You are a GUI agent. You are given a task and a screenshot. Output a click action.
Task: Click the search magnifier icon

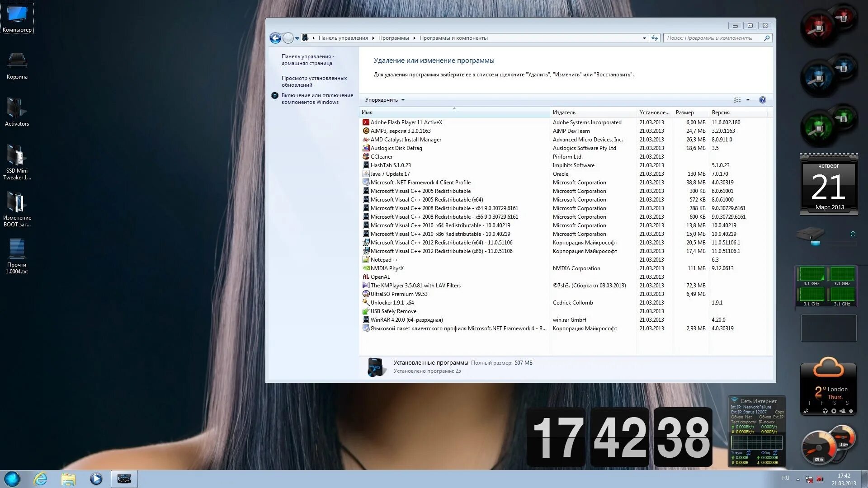767,38
